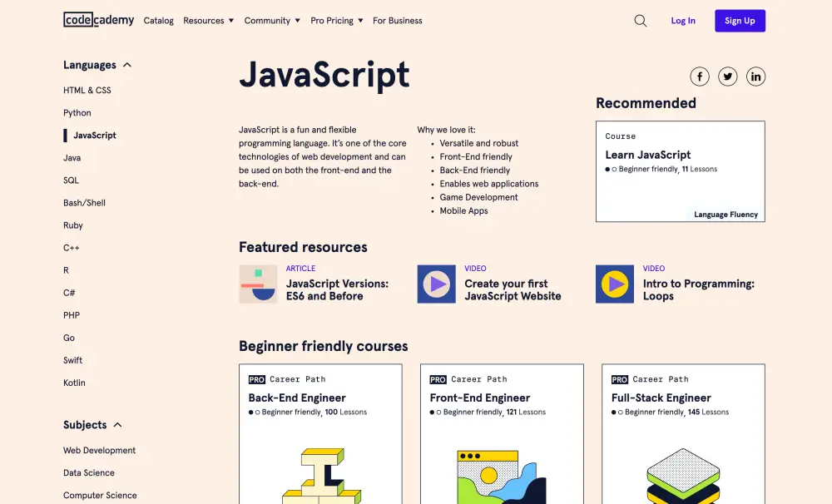Image resolution: width=832 pixels, height=504 pixels.
Task: Play the 'Intro to Programming: Loops' video
Action: pos(614,284)
